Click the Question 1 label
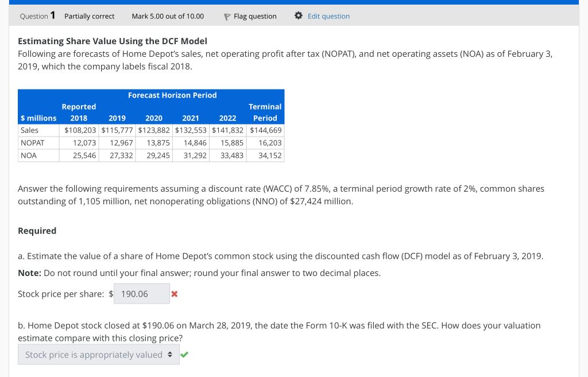This screenshot has width=588, height=377. (x=37, y=15)
